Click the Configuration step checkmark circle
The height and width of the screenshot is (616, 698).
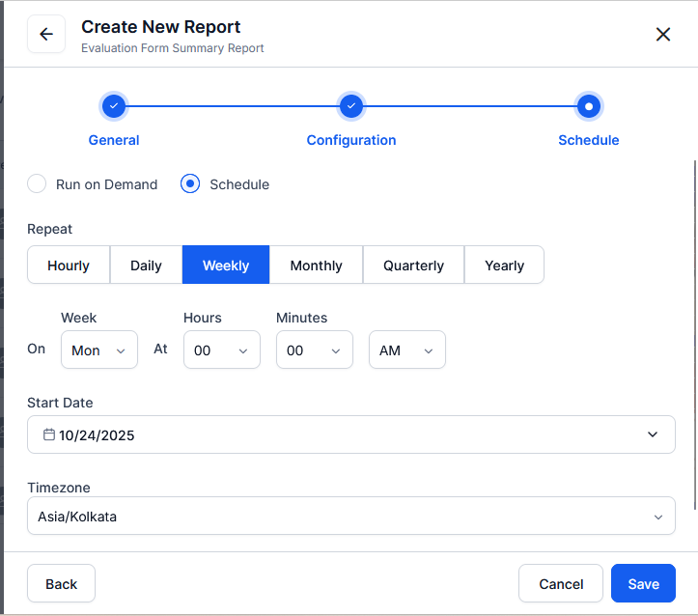tap(351, 106)
